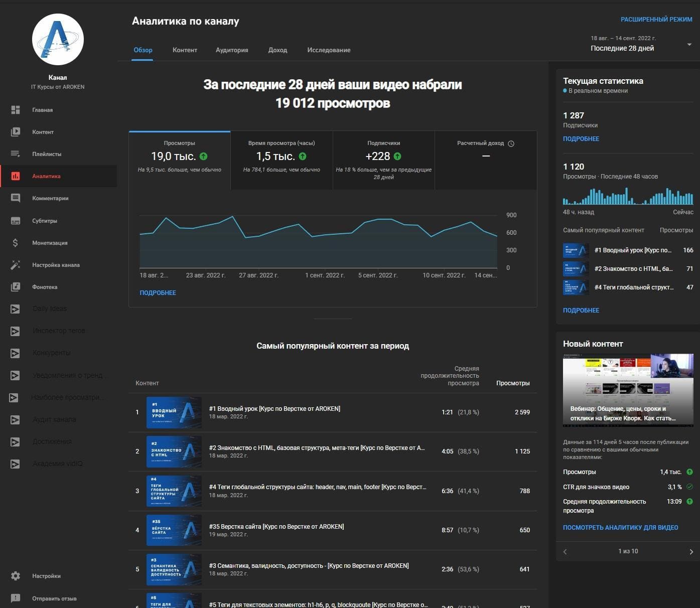Click ПОДРОБНЕЕ below the real-time popular content list
700x608 pixels.
click(581, 311)
